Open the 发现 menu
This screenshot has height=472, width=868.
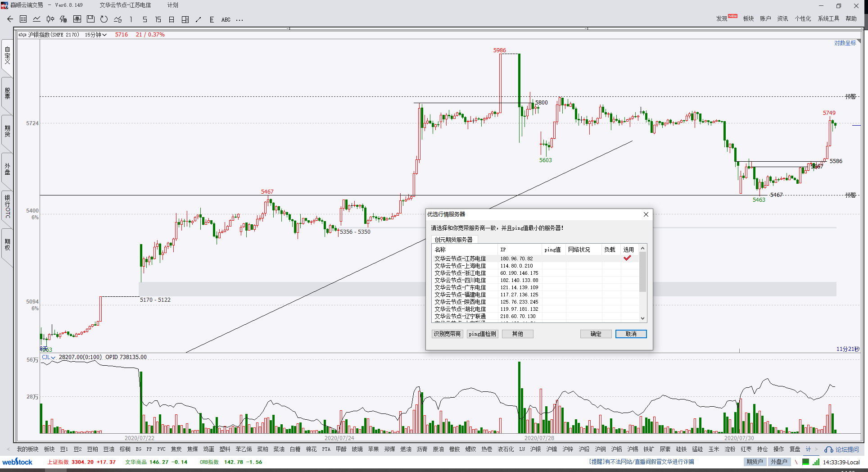722,18
